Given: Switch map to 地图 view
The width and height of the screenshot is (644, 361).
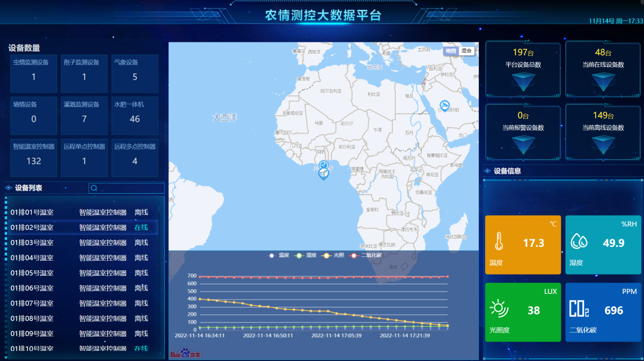Looking at the screenshot, I should coord(451,51).
